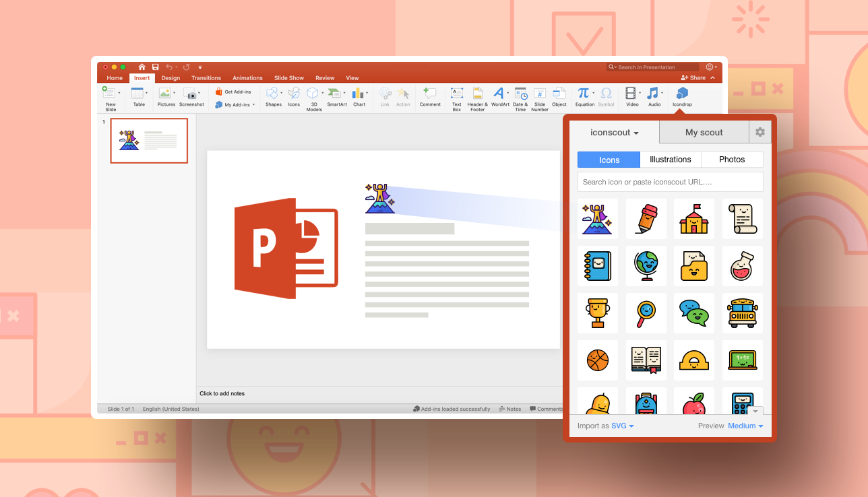Viewport: 868px width, 497px height.
Task: Switch to Animations tab
Action: 247,78
